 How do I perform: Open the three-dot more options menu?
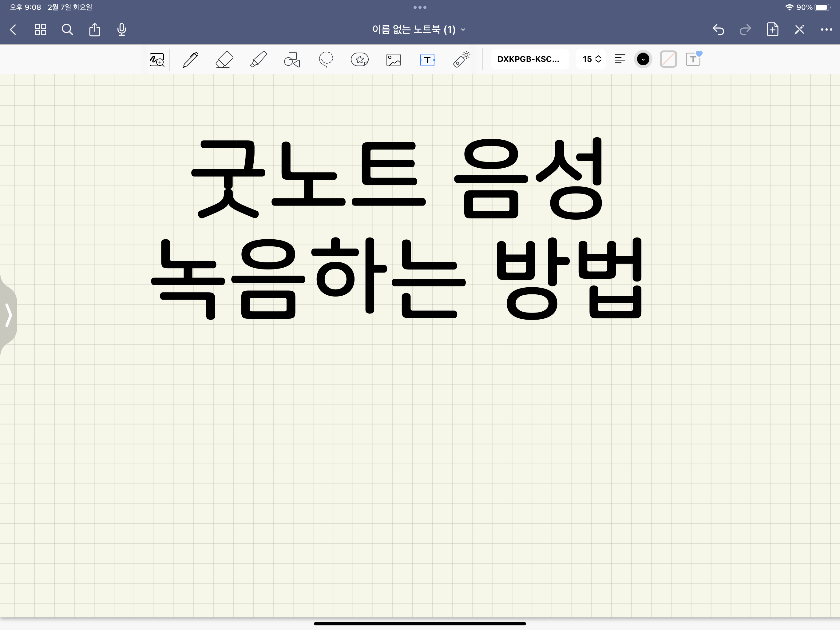click(826, 30)
